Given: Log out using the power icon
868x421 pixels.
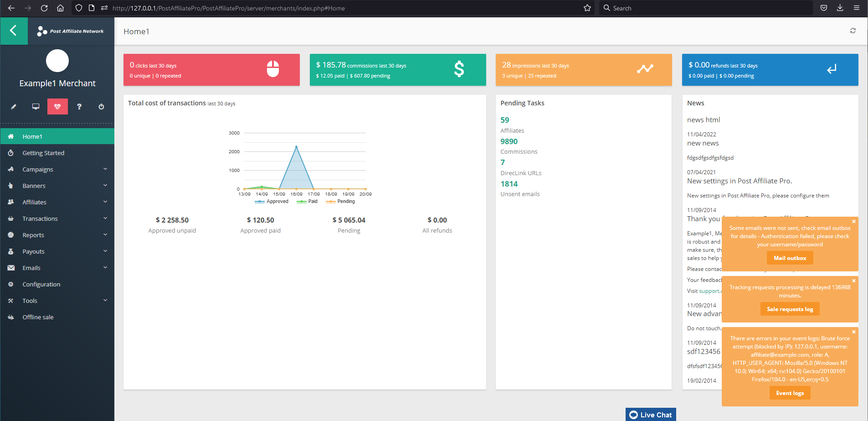Looking at the screenshot, I should coord(101,106).
